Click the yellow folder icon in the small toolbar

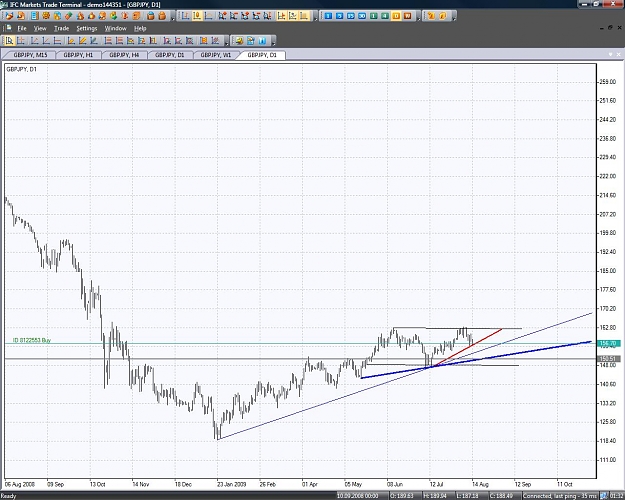click(239, 41)
